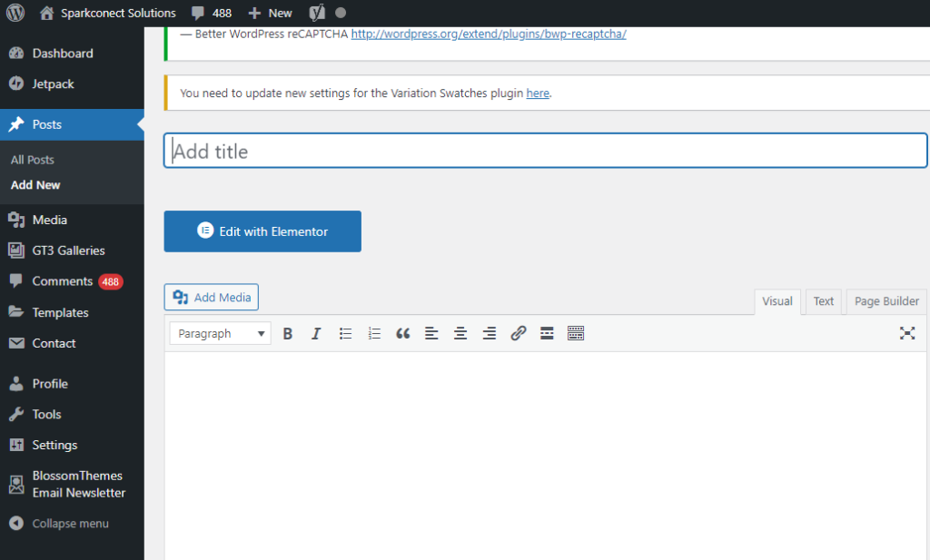
Task: Switch to the Visual editor tab
Action: point(777,301)
